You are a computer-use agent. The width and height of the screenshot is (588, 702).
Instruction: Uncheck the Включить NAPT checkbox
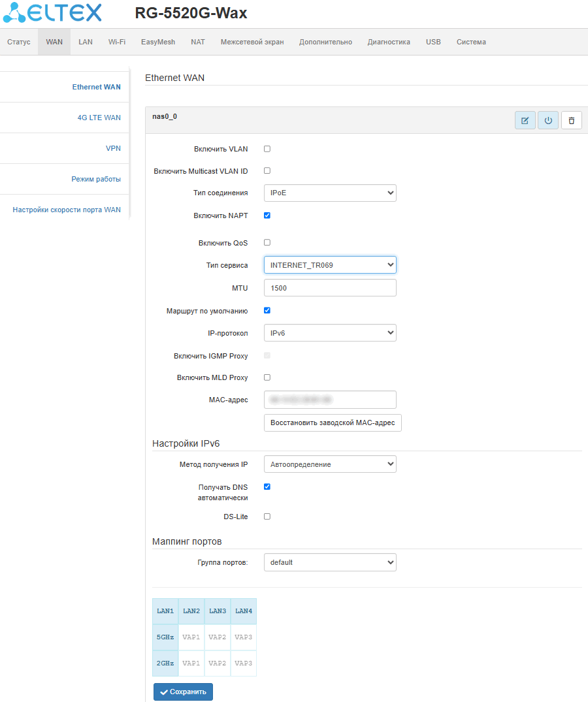(x=267, y=215)
